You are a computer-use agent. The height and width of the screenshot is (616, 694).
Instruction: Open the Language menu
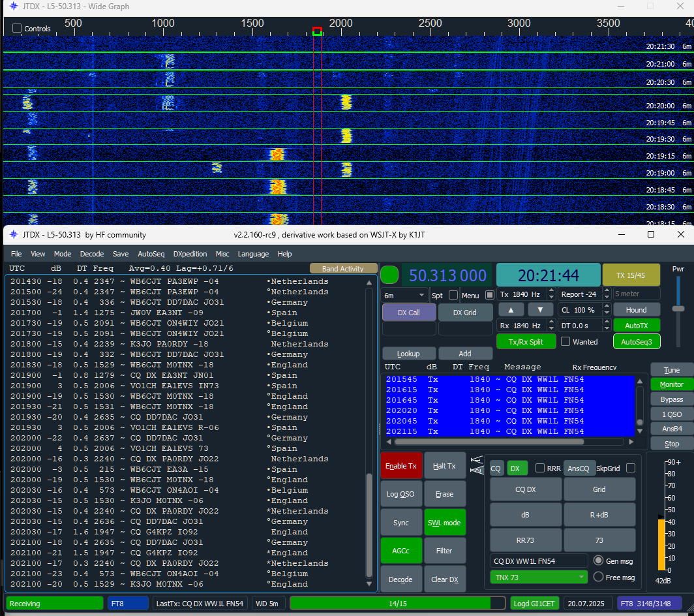click(253, 254)
